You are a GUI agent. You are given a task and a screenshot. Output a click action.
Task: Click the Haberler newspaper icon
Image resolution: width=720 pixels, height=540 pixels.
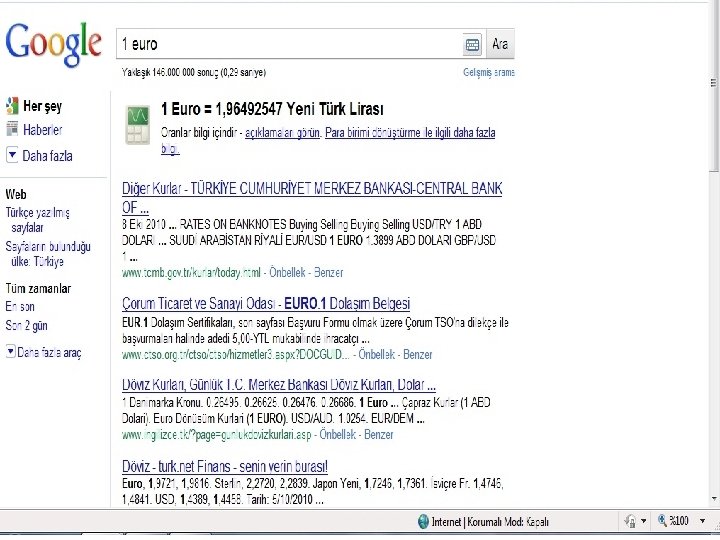tap(12, 129)
